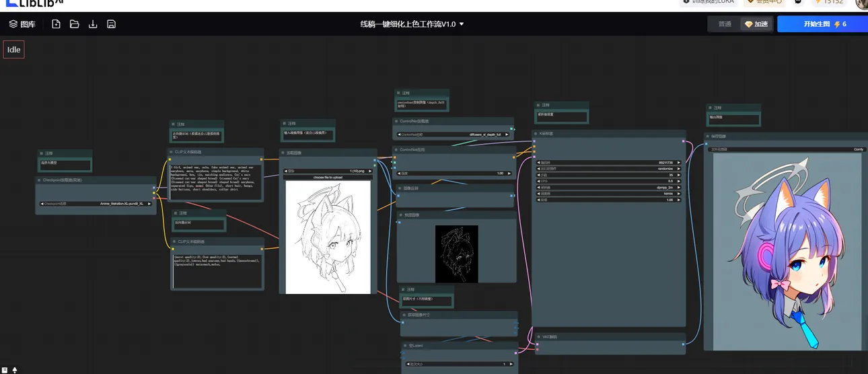This screenshot has width=868, height=374.
Task: Select previous Checkpoint with left arrow
Action: [x=42, y=203]
